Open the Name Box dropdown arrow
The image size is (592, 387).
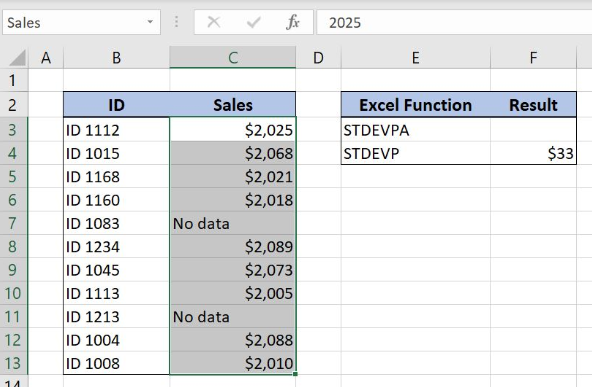(x=150, y=22)
